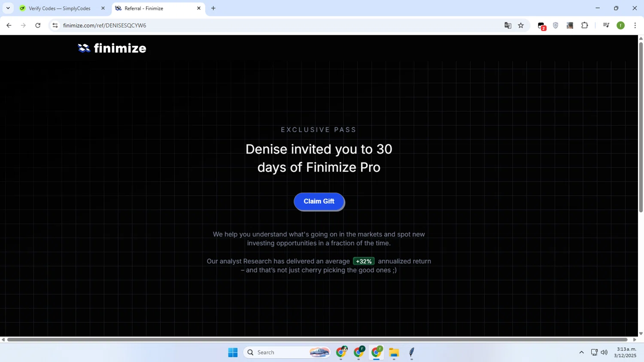Open the Chrome profile avatar

coord(621,25)
